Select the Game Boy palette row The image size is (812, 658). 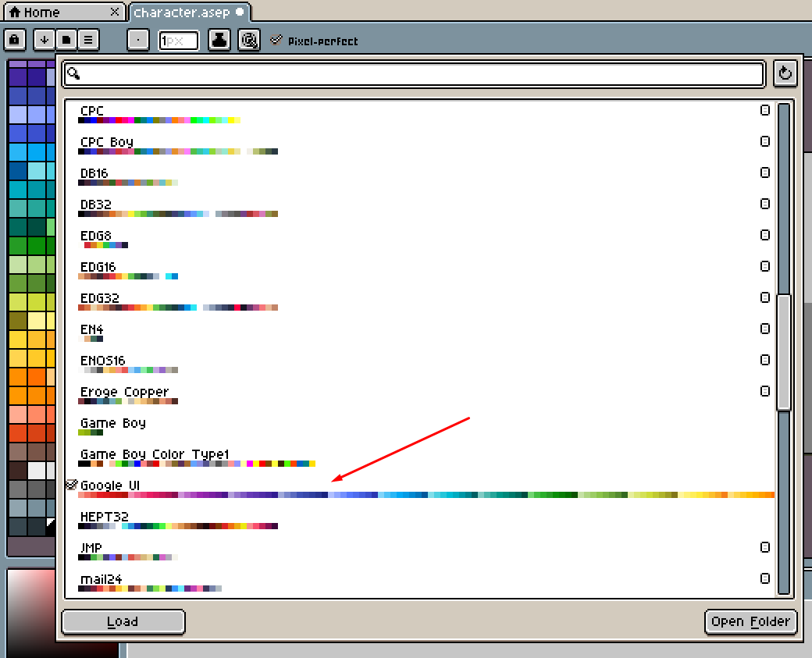pos(419,427)
